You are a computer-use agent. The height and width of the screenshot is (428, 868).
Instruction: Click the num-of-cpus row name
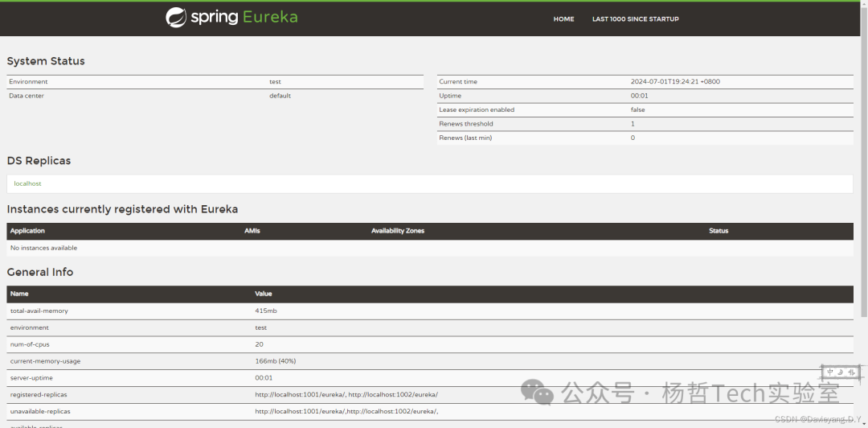[x=30, y=344]
